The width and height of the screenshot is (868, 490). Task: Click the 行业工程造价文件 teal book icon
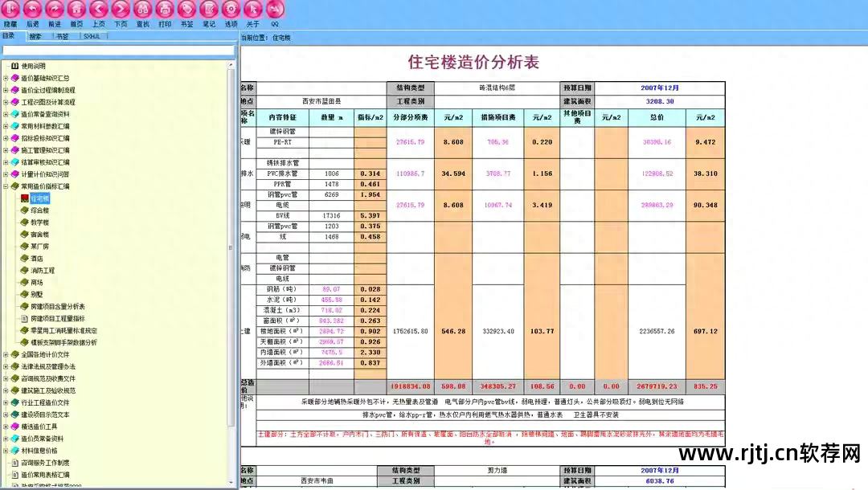(x=15, y=402)
